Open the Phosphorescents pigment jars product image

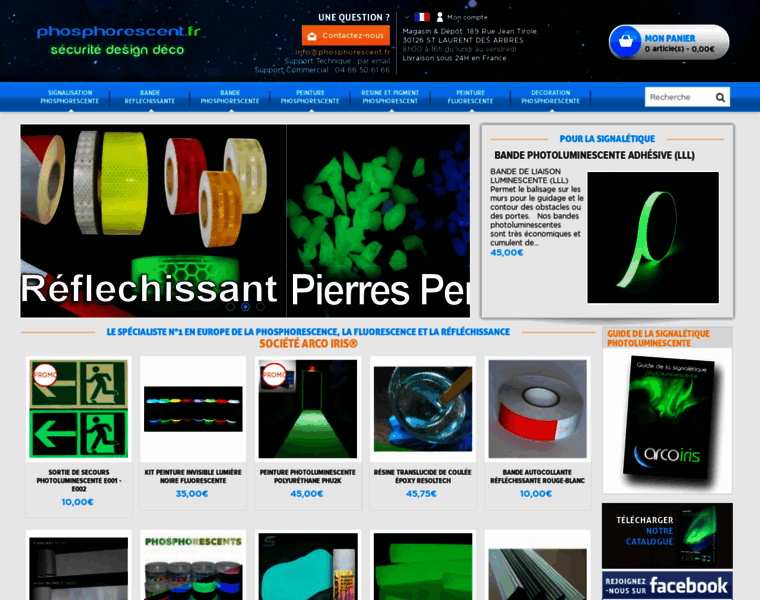[193, 567]
